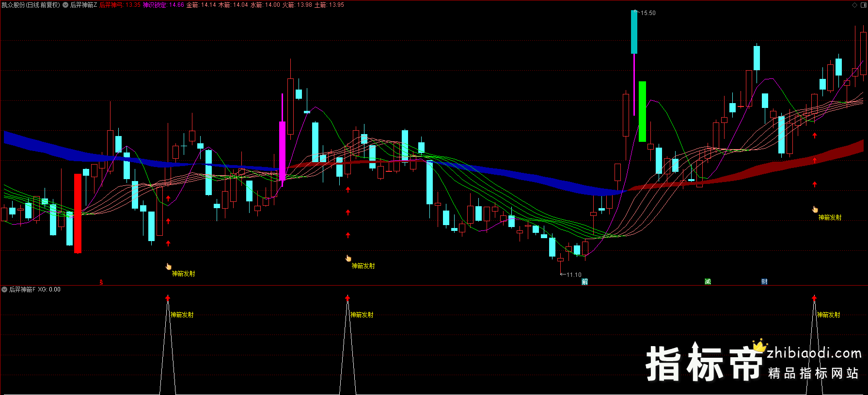Click the 15.50 high price label
This screenshot has width=868, height=395.
coord(648,13)
